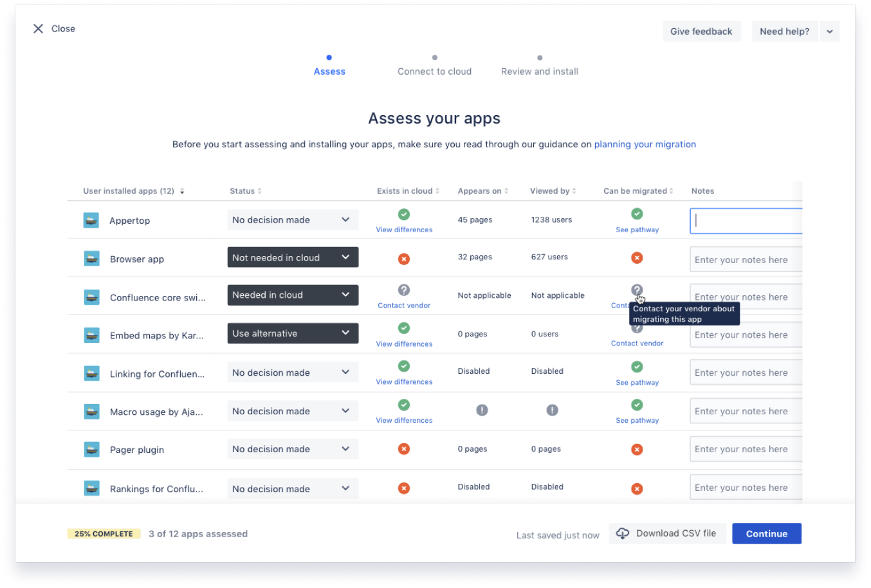Click Appertop's Exists in cloud green check
Viewport: 871px width, 588px height.
(404, 214)
